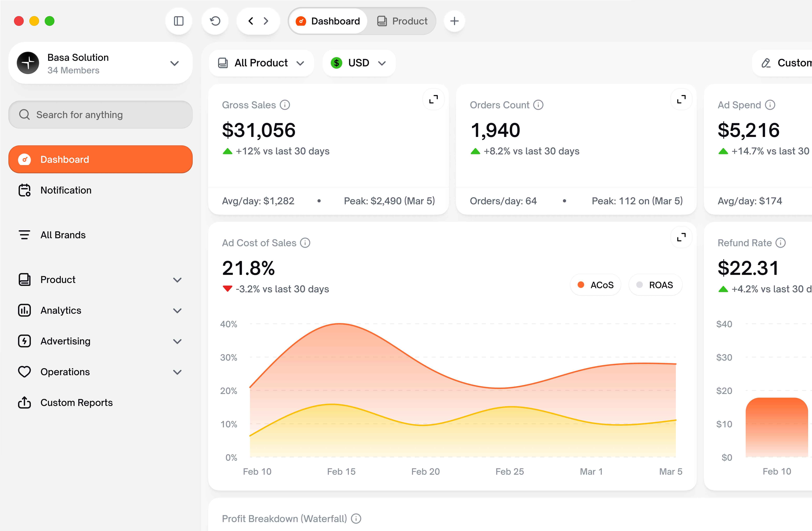Click the $31,056 gross sales value
Screen dimensions: 812x531
pyautogui.click(x=259, y=130)
